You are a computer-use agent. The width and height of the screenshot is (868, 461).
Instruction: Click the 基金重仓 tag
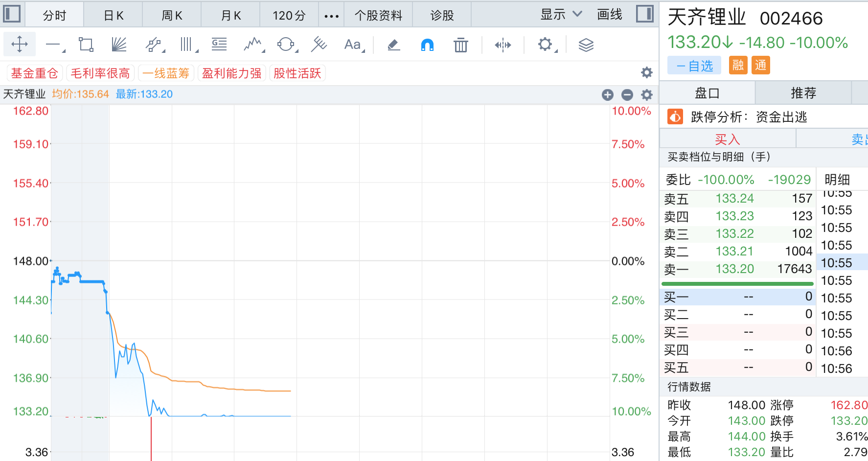[35, 73]
